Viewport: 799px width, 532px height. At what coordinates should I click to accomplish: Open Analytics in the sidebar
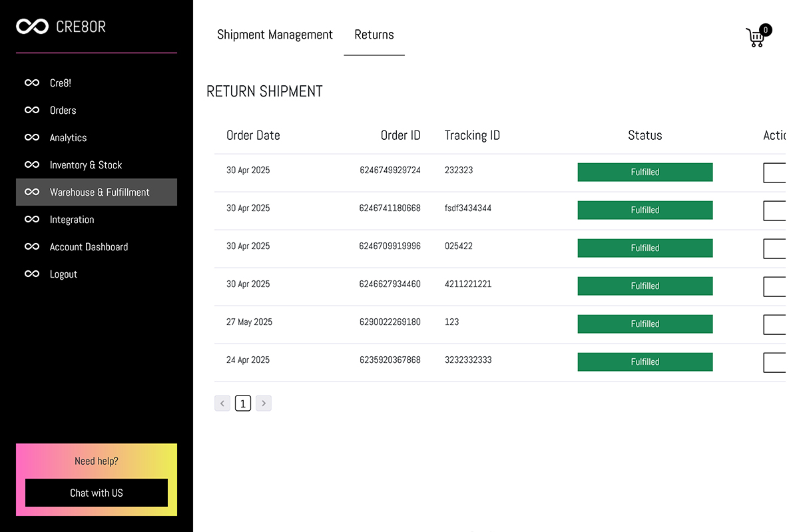tap(97, 138)
